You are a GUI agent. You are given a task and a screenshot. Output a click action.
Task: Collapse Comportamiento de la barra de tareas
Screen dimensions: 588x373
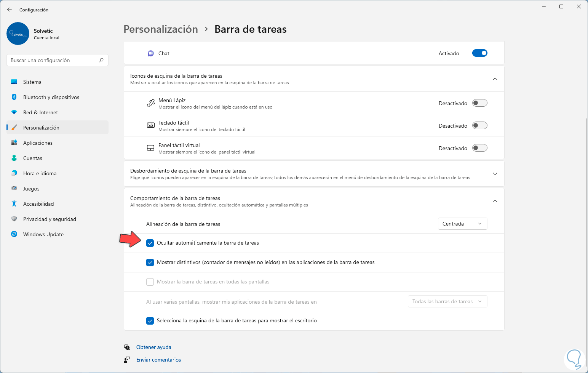495,201
